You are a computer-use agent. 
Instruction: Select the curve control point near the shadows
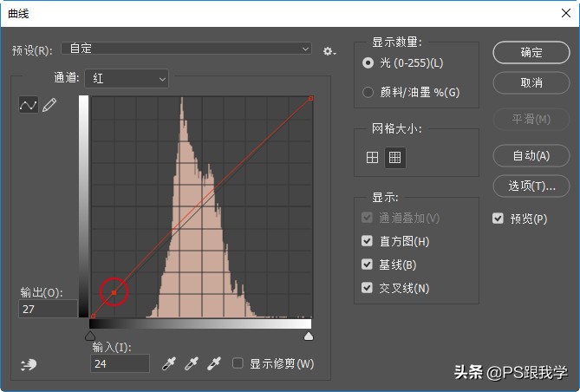(x=114, y=292)
